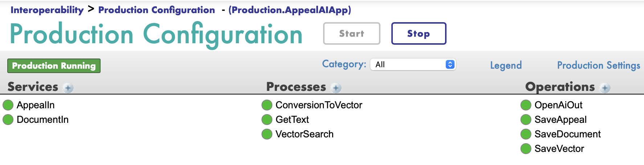
Task: Click the green status indicator for OpenAiOut
Action: [526, 105]
